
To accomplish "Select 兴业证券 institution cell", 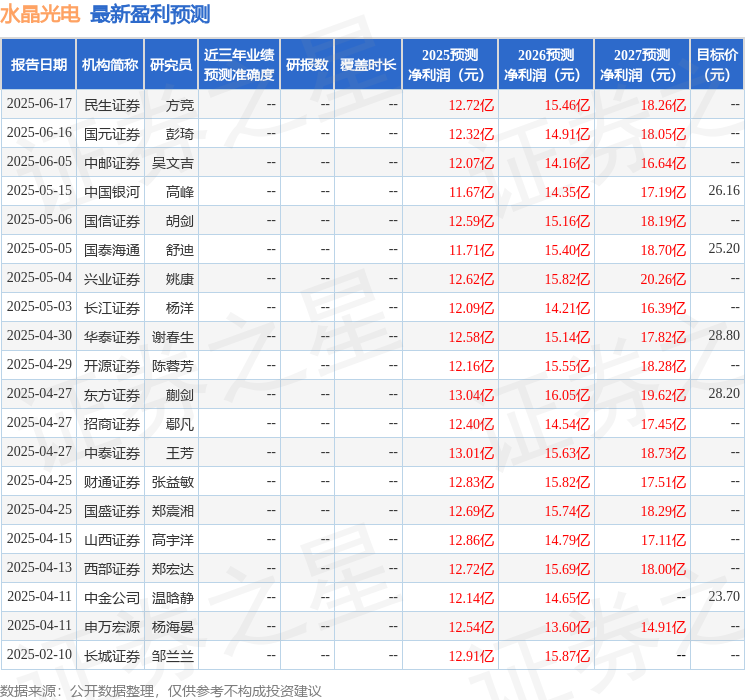I will (112, 279).
